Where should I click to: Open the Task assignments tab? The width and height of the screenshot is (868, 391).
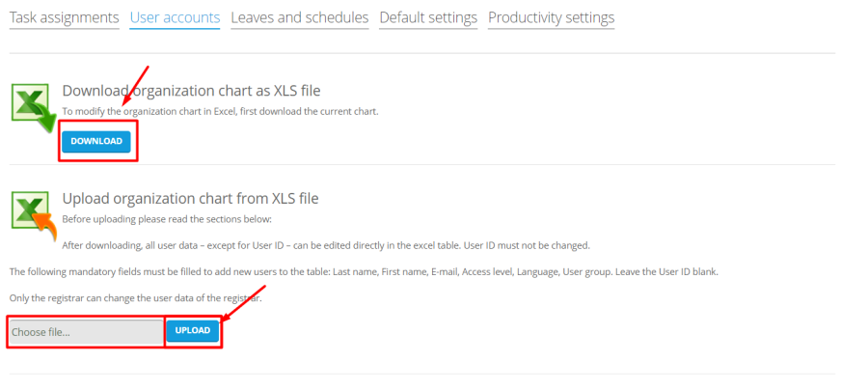click(64, 17)
